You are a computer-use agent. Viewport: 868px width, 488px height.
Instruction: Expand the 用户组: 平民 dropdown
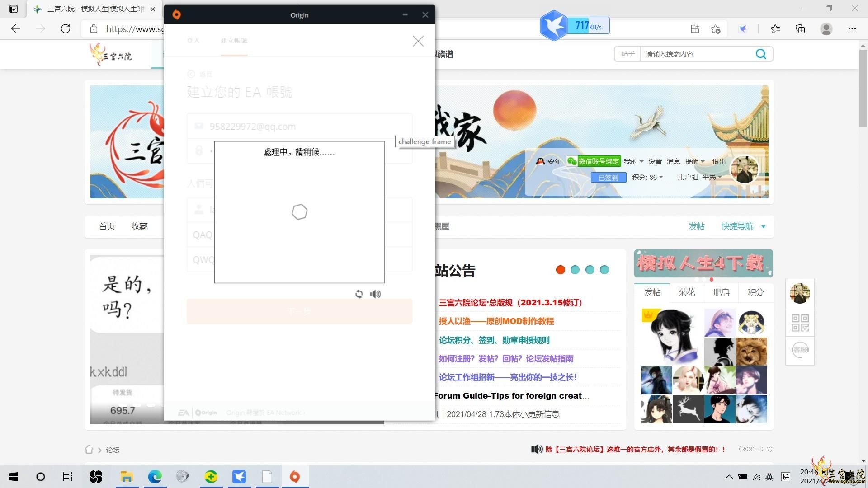pyautogui.click(x=699, y=177)
